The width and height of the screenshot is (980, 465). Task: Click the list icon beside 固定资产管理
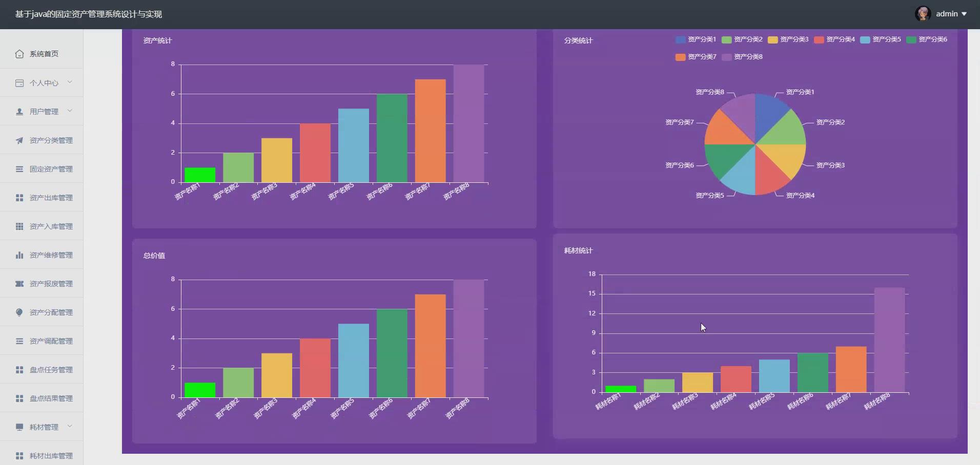pyautogui.click(x=19, y=169)
